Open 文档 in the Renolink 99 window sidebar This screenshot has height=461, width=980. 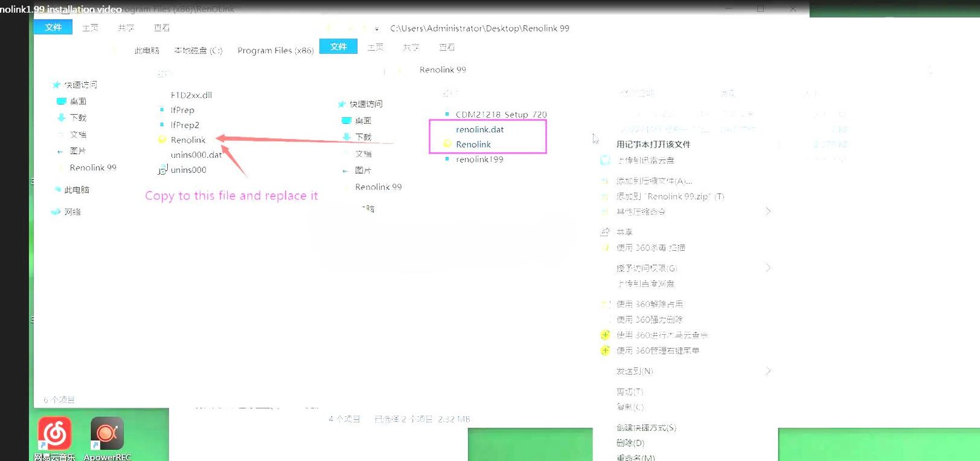point(363,154)
